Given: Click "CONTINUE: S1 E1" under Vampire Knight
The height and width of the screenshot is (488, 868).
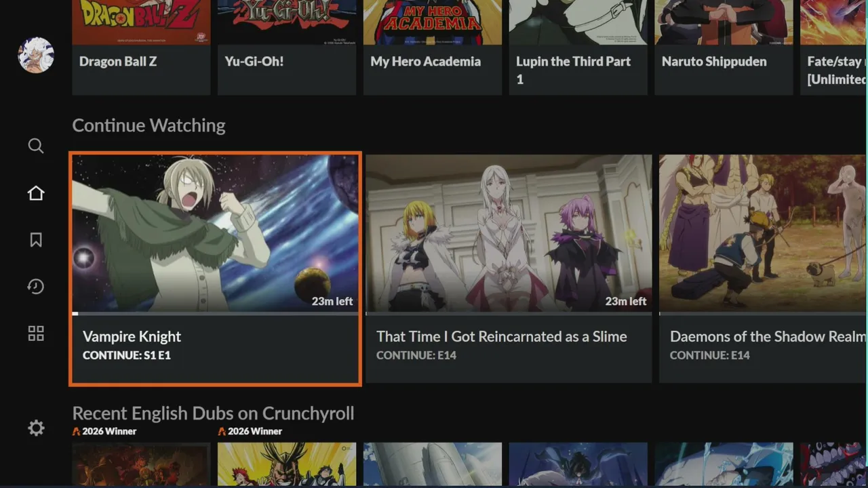Looking at the screenshot, I should tap(127, 355).
